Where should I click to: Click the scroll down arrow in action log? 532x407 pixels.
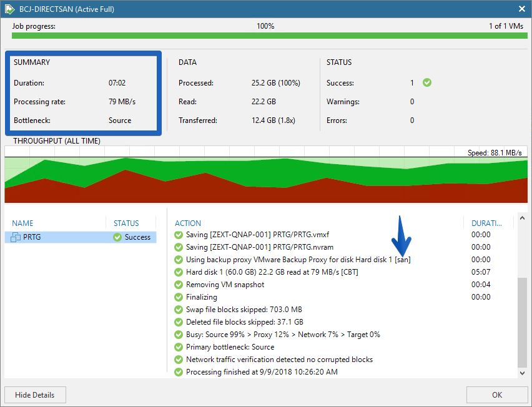coord(523,373)
